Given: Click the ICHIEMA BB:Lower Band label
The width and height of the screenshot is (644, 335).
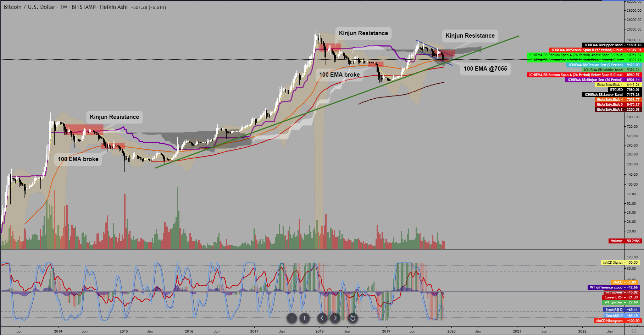Looking at the screenshot, I should tap(612, 95).
